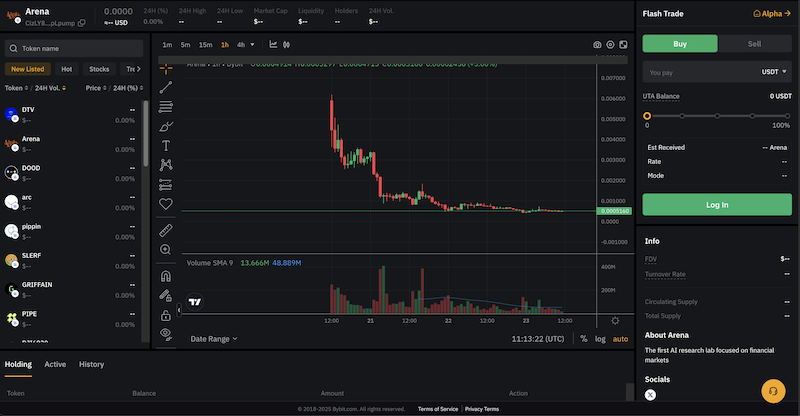Image resolution: width=800 pixels, height=416 pixels.
Task: Select the crosshair cursor tool
Action: click(x=166, y=68)
